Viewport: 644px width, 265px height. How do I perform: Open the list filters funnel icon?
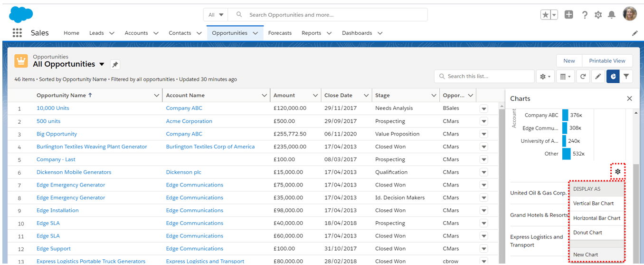(626, 76)
